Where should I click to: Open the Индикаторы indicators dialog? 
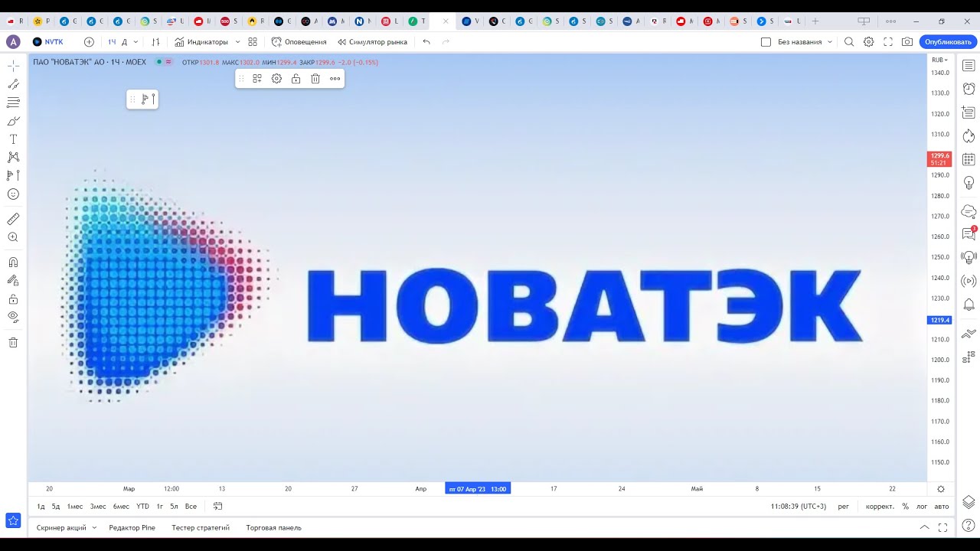[201, 42]
